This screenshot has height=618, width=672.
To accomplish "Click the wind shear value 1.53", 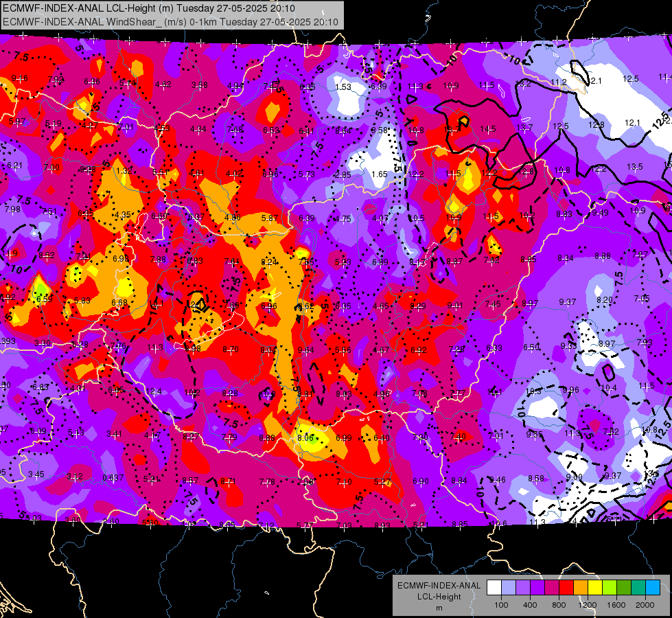I will (x=343, y=87).
